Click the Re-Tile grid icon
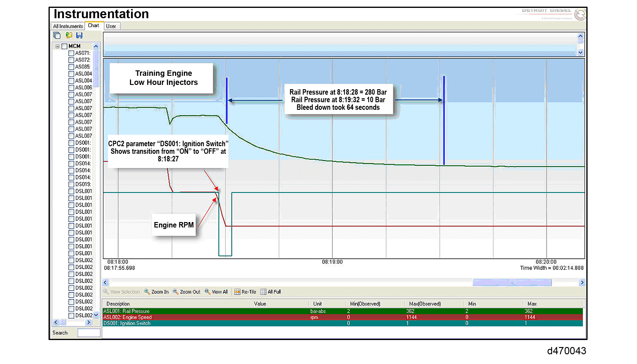This screenshot has width=637, height=364. [237, 292]
